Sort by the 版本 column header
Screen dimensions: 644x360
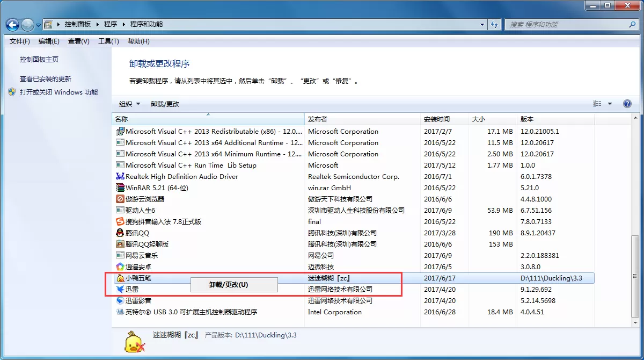555,119
